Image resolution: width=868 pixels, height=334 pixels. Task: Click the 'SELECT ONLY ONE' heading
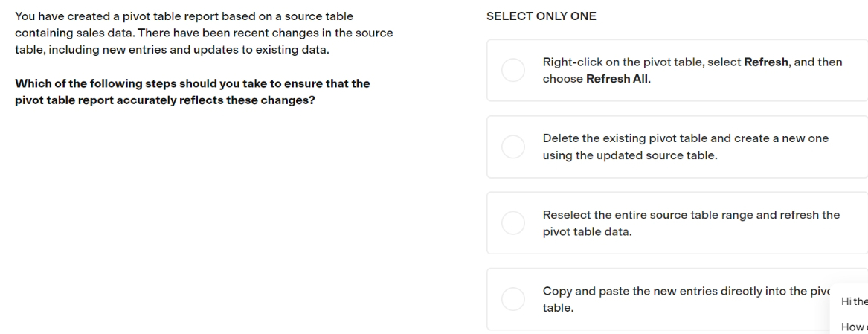coord(541,16)
